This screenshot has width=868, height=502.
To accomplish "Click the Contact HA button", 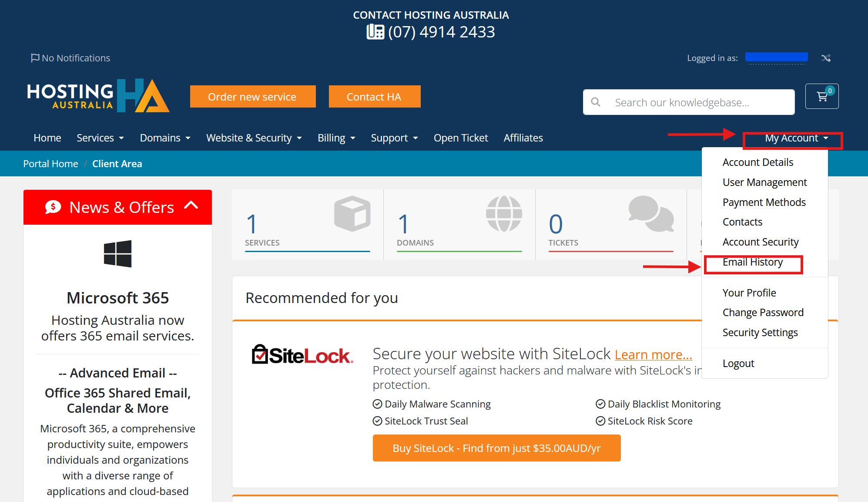I will 375,97.
